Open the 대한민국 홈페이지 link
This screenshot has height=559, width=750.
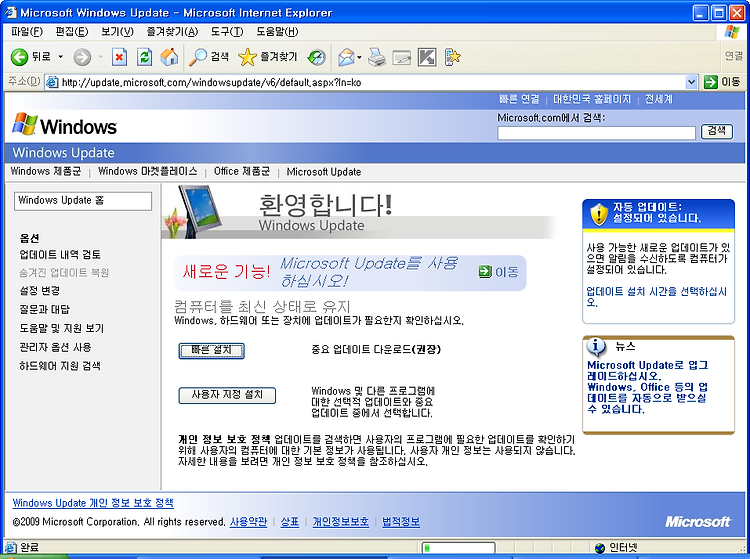coord(592,99)
